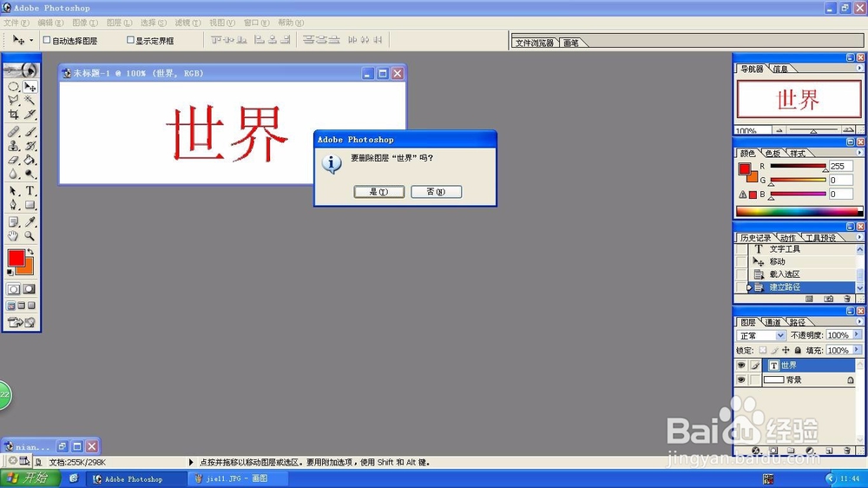Click foreground red color swatch in toolbox
This screenshot has width=868, height=488.
[x=16, y=258]
